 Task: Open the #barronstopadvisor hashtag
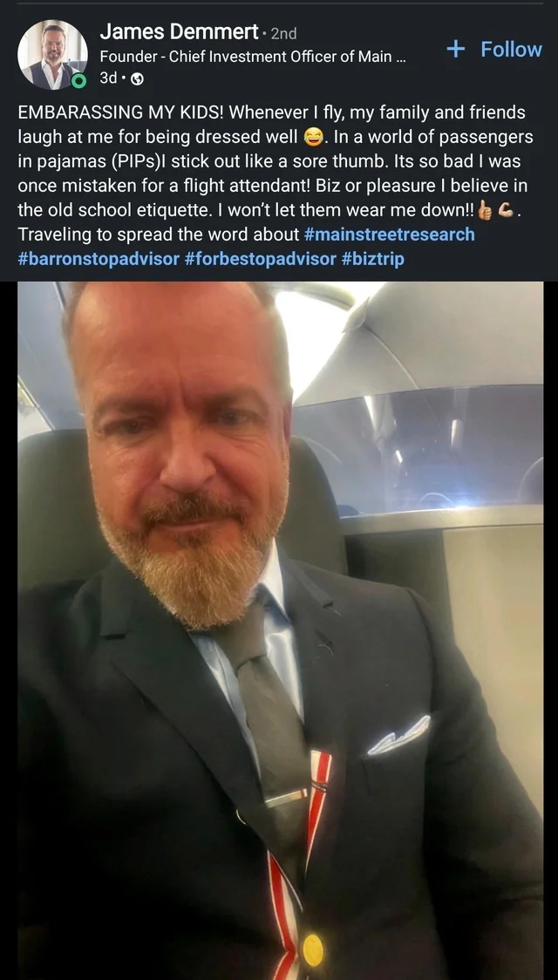pos(99,259)
